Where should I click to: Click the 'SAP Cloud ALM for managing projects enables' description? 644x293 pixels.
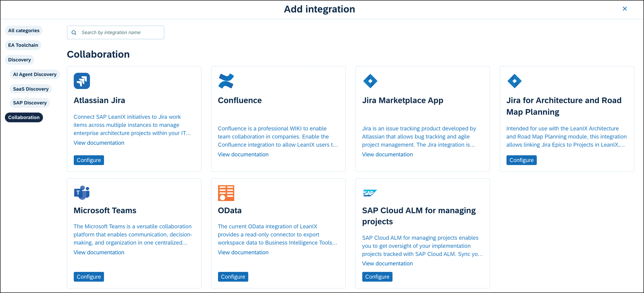[x=422, y=246]
